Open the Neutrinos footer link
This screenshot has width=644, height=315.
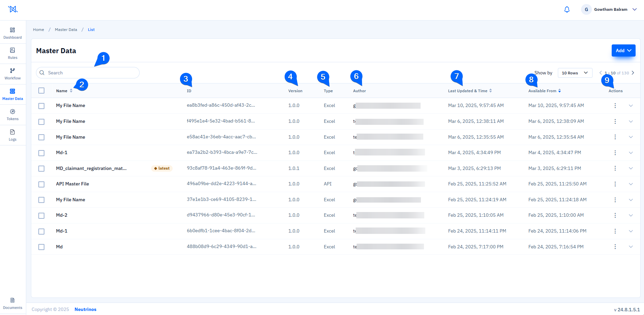[x=85, y=309]
